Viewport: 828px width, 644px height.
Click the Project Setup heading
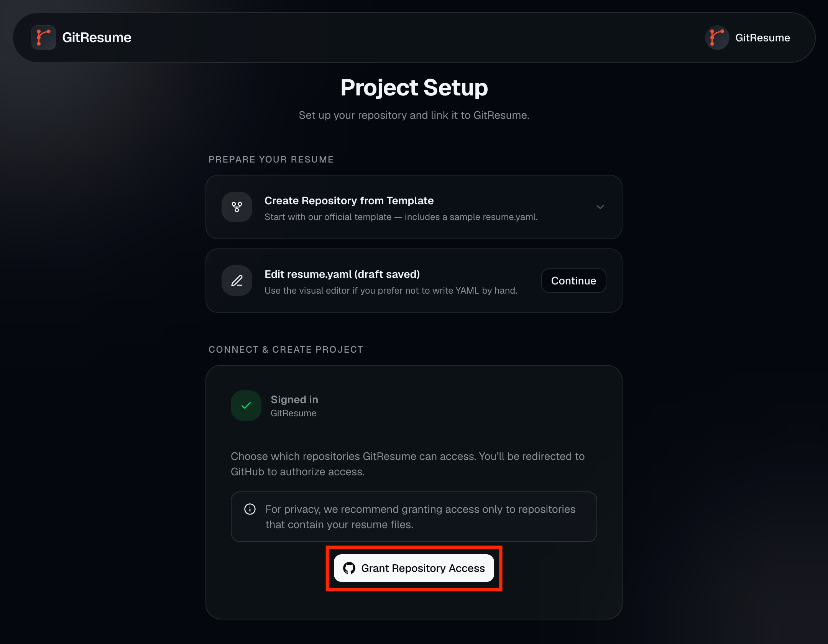tap(414, 87)
